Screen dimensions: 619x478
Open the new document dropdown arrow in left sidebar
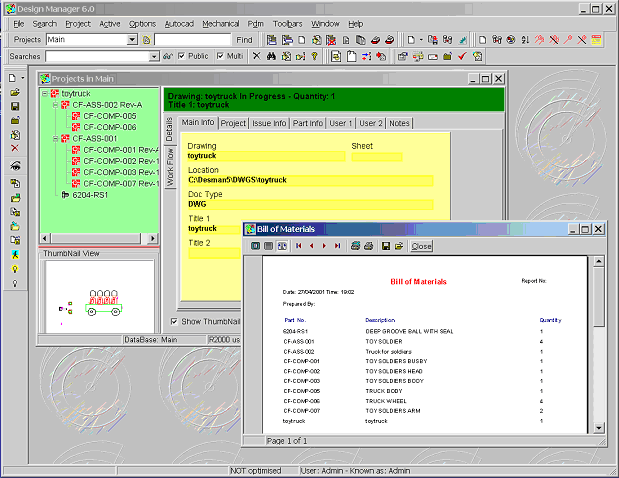23,78
